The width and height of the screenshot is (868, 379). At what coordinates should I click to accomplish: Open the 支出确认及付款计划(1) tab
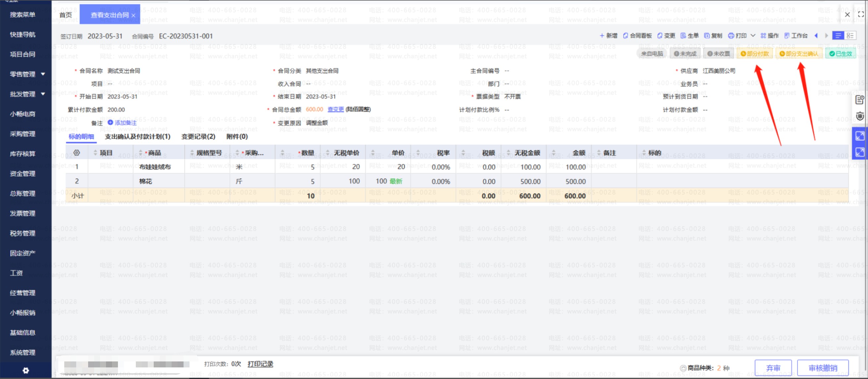tap(137, 136)
